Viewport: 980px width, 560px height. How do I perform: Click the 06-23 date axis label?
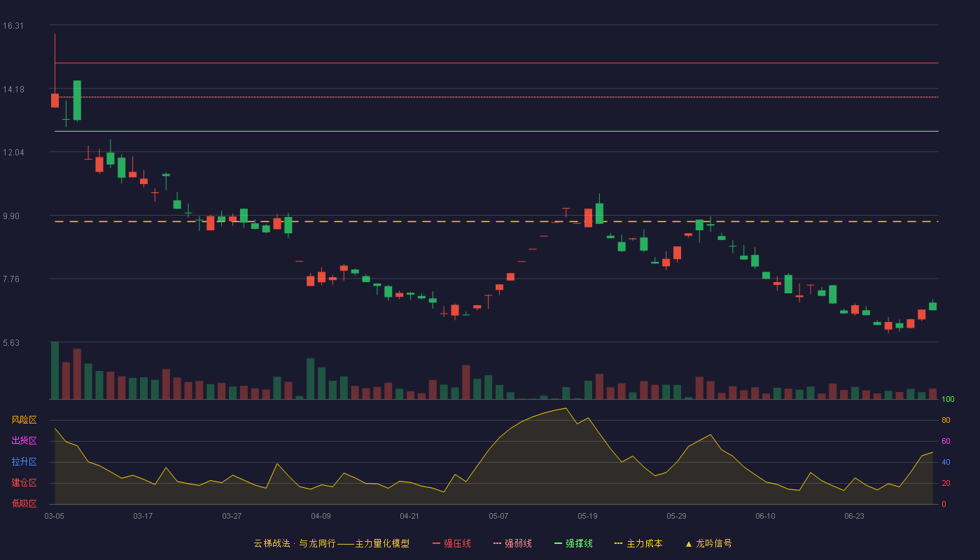coord(855,516)
